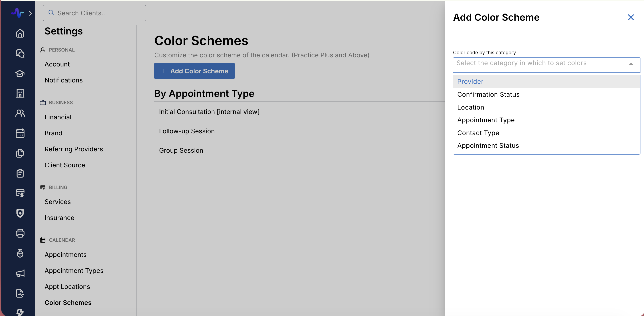Go to Appointment Types settings
Screen dimensions: 644x316
(x=74, y=271)
